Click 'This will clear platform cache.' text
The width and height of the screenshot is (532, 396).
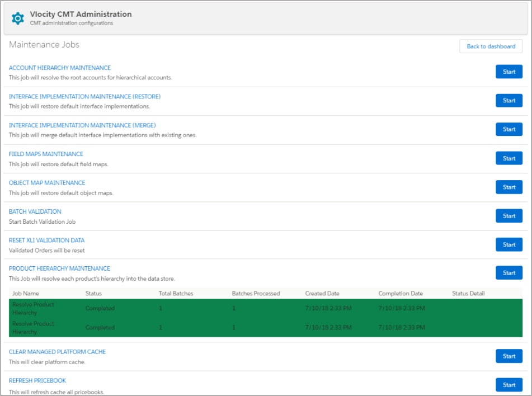(47, 362)
